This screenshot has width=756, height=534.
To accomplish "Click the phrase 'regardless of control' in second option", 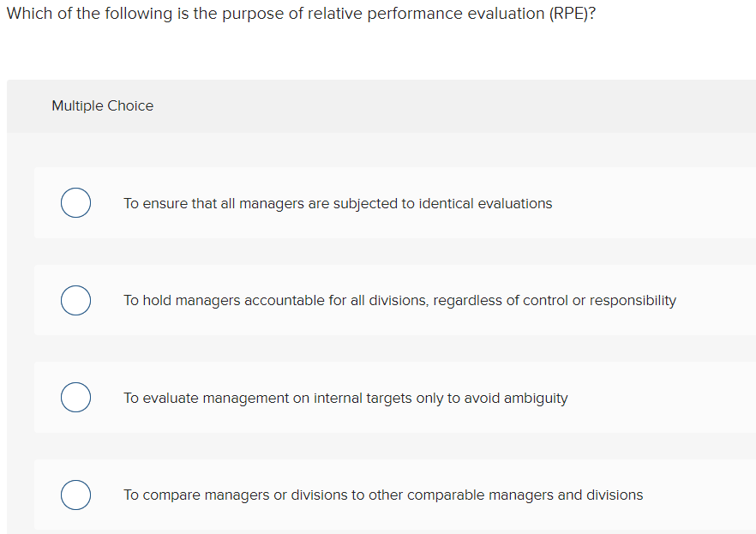I will (501, 301).
